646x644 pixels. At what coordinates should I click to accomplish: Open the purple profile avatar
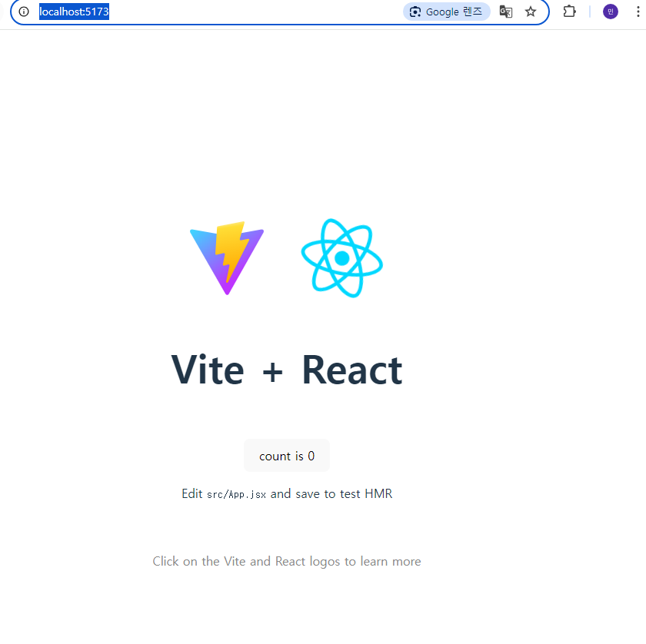611,12
